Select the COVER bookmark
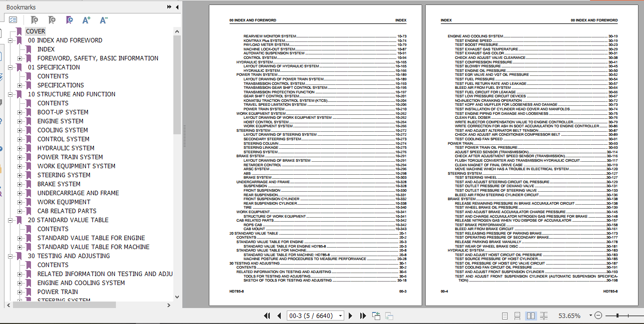Image resolution: width=644 pixels, height=324 pixels. [35, 31]
